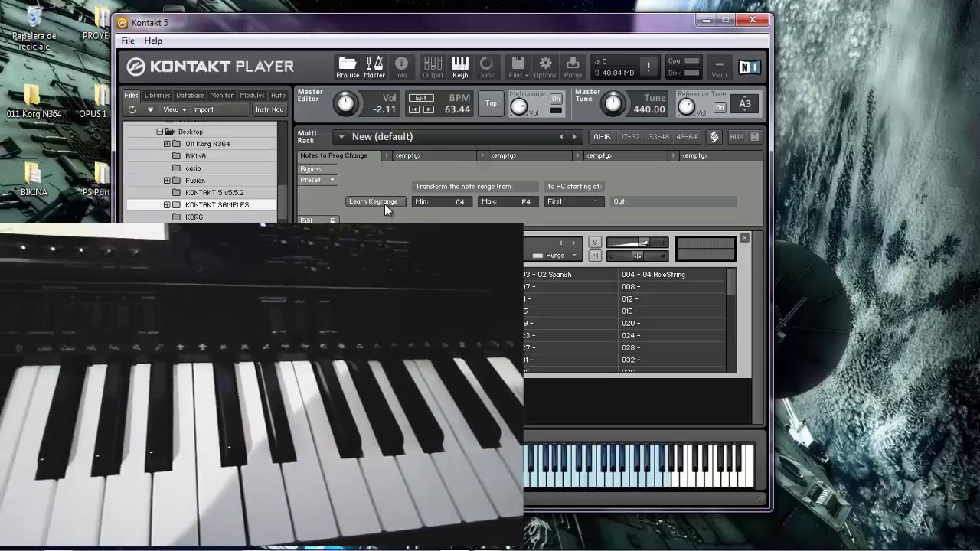980x551 pixels.
Task: Open Desktop folder in tree
Action: (190, 132)
